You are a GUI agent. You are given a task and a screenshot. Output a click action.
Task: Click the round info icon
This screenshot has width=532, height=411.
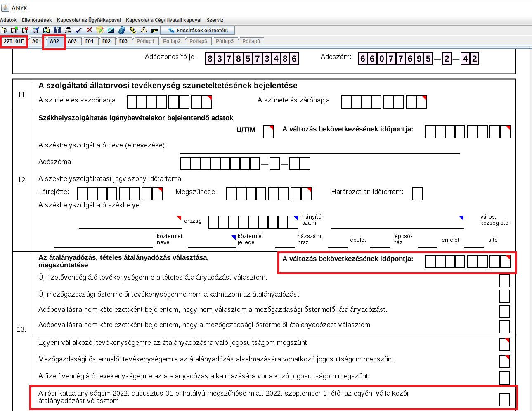pyautogui.click(x=144, y=30)
